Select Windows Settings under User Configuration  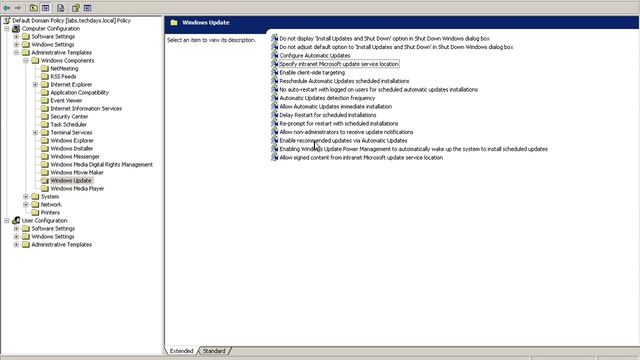click(53, 236)
